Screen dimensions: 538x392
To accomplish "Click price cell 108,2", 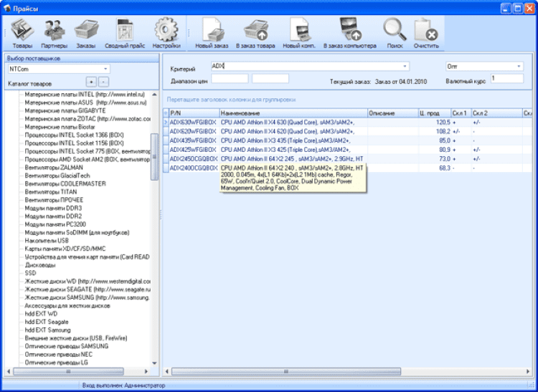I will coord(434,131).
